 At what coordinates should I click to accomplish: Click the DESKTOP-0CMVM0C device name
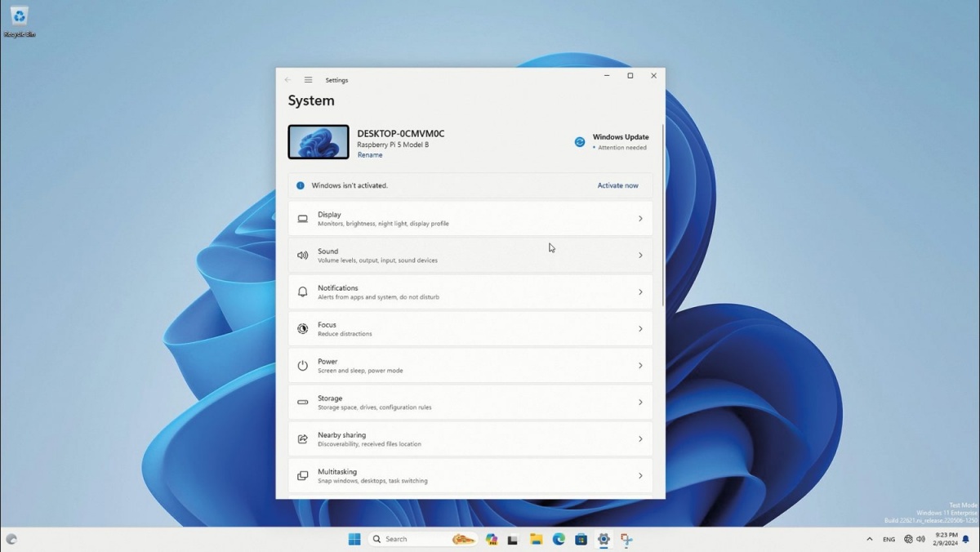coord(401,133)
